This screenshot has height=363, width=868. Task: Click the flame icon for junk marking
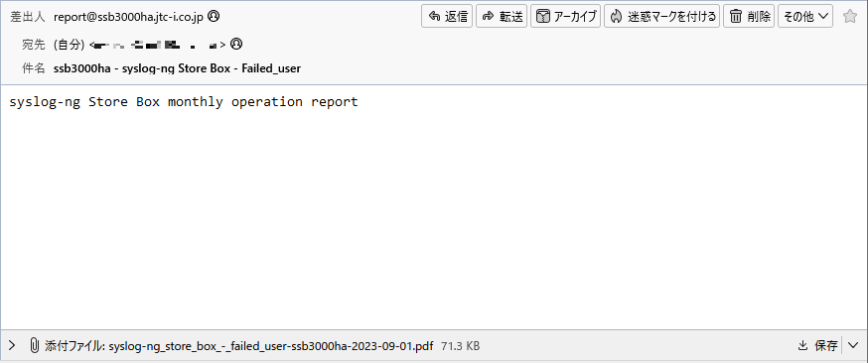pos(616,17)
